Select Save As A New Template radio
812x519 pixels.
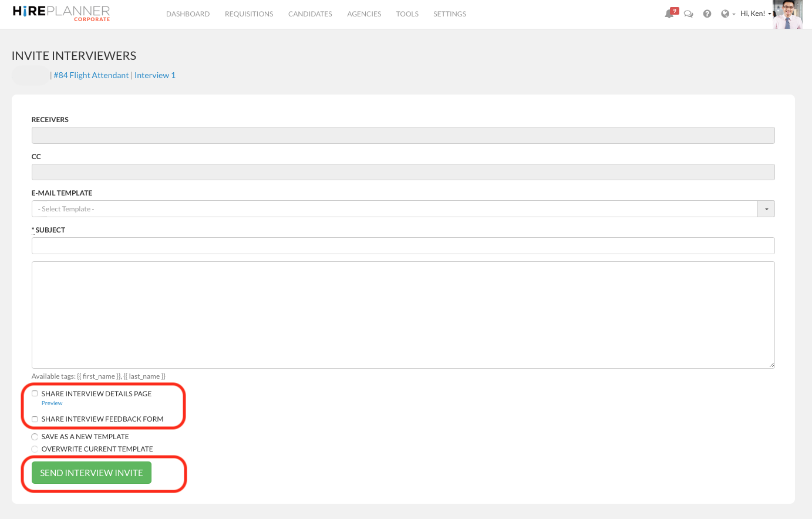(35, 437)
